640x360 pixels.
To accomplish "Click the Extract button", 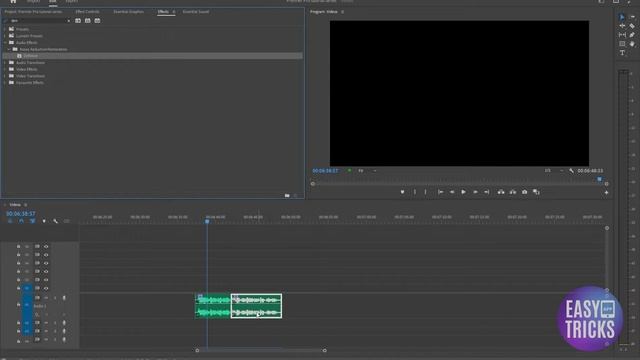I will [x=513, y=192].
